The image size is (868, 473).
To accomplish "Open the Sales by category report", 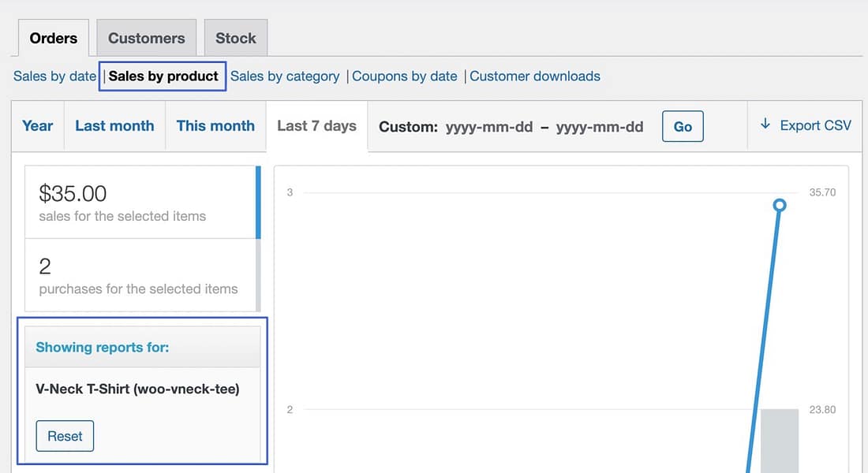I will click(x=285, y=76).
